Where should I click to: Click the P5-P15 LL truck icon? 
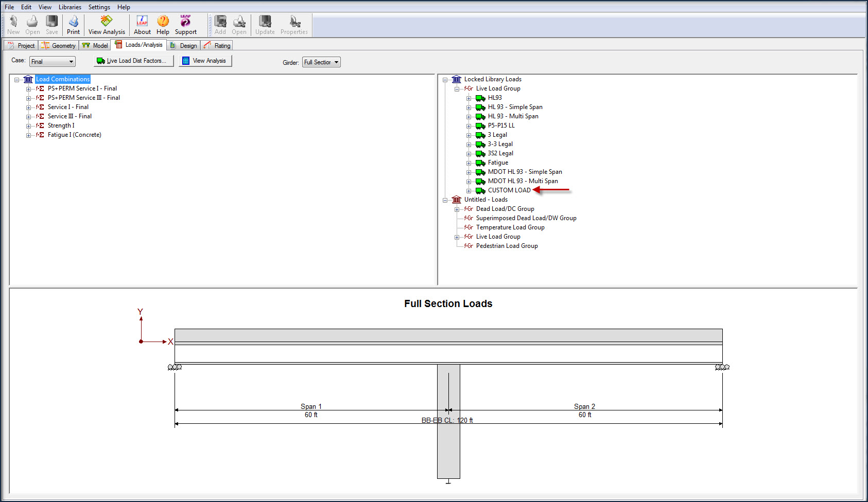tap(480, 126)
